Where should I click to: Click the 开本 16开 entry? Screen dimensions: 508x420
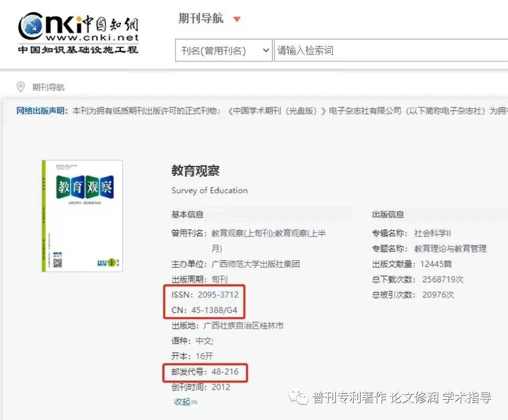(192, 356)
